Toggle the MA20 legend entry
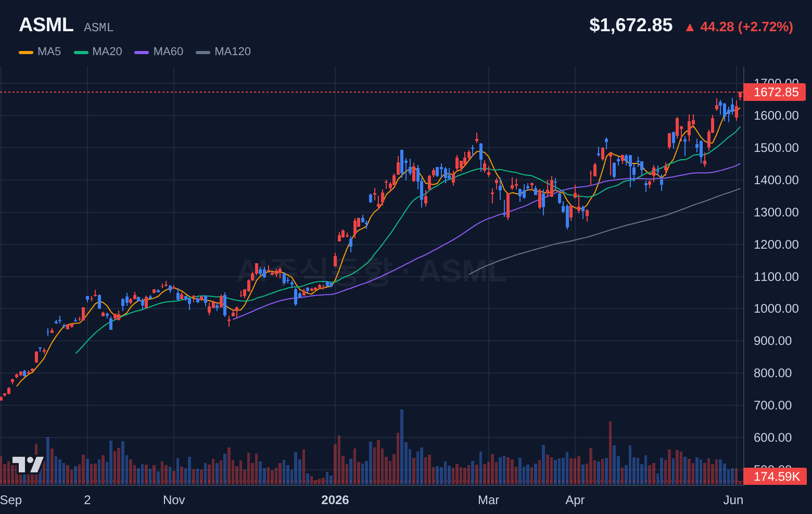 [x=98, y=52]
